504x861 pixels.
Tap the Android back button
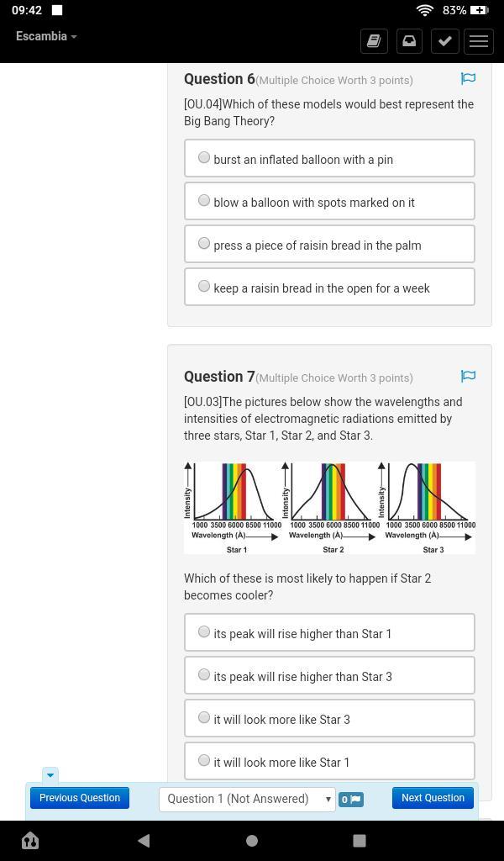[x=144, y=840]
